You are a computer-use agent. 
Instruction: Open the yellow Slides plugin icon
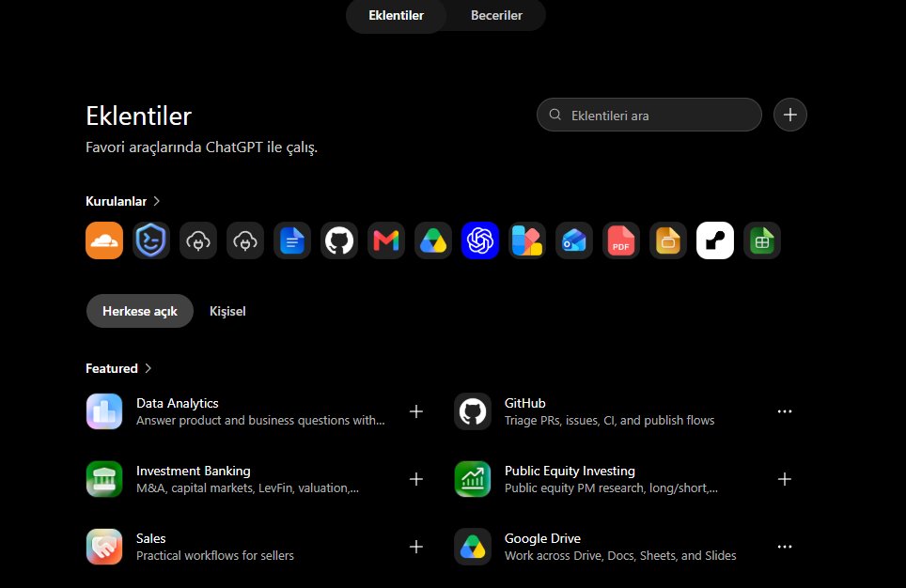668,240
